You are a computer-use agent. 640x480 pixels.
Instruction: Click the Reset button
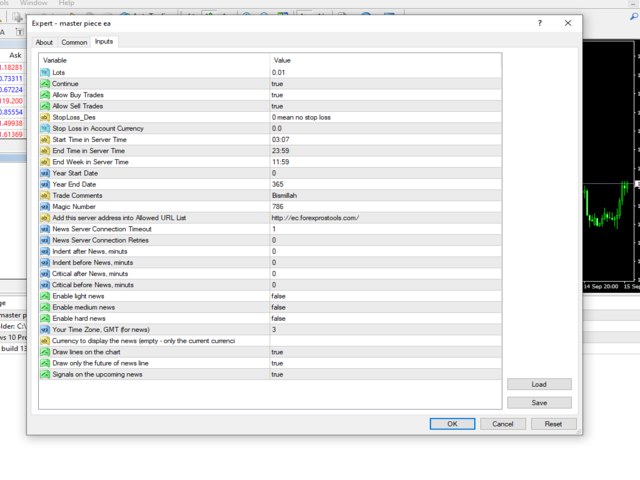[x=553, y=424]
